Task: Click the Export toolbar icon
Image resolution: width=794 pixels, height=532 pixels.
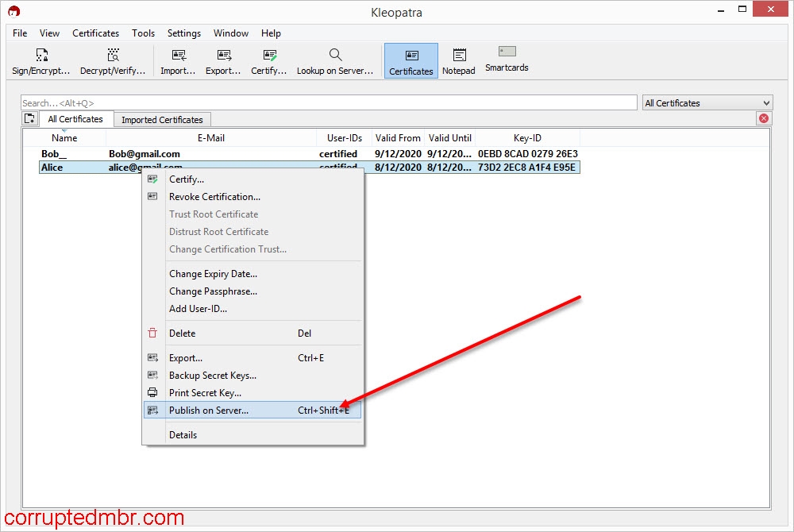Action: coord(222,60)
